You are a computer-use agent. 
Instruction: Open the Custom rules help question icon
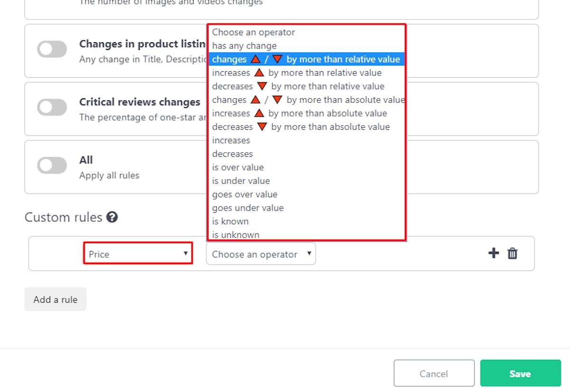click(112, 217)
